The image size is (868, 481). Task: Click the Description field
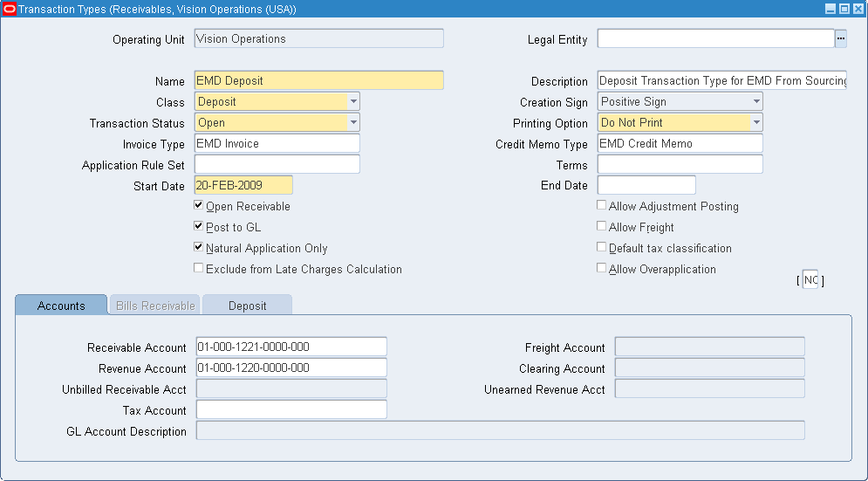tap(721, 81)
